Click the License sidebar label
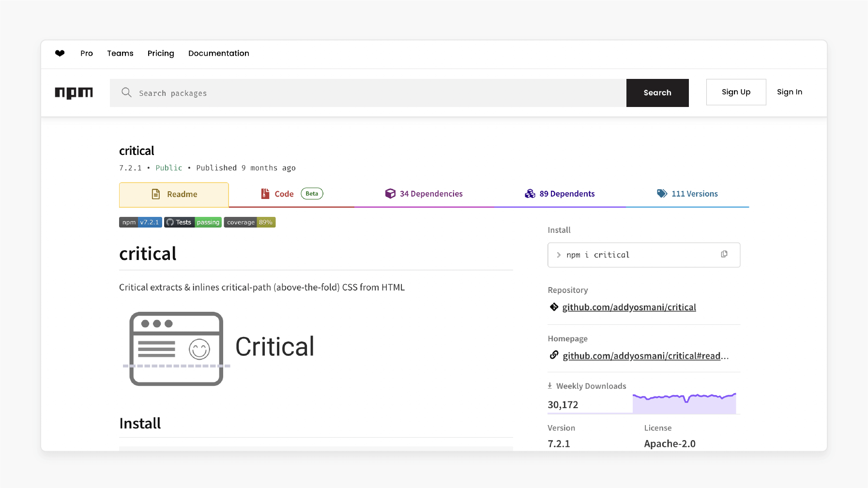Viewport: 868px width, 488px height. click(x=658, y=428)
